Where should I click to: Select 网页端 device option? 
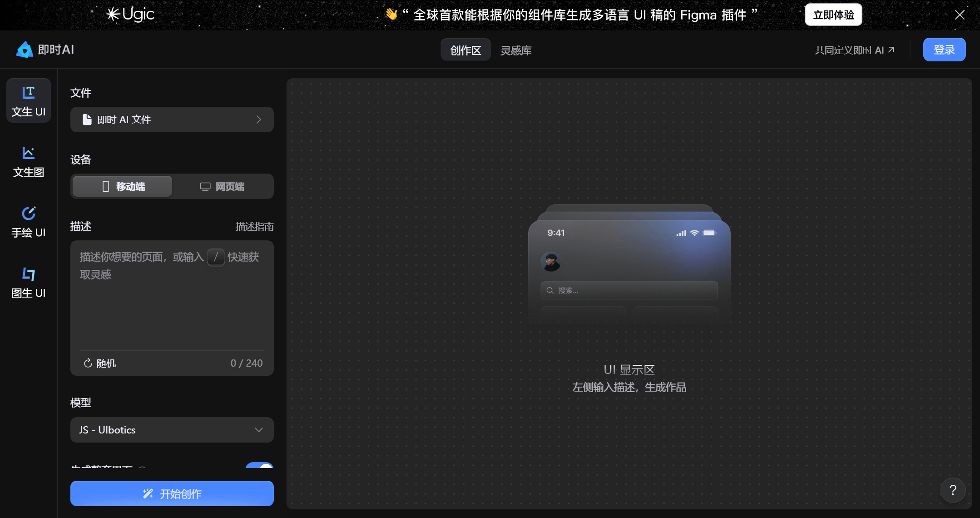[x=223, y=187]
